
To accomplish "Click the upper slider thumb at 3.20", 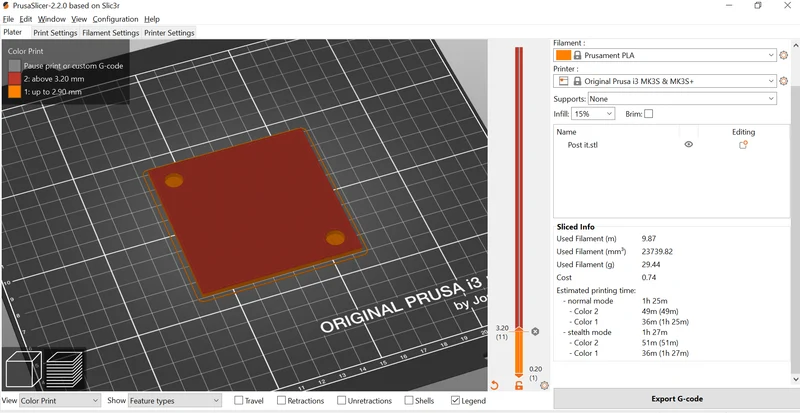I will [519, 329].
